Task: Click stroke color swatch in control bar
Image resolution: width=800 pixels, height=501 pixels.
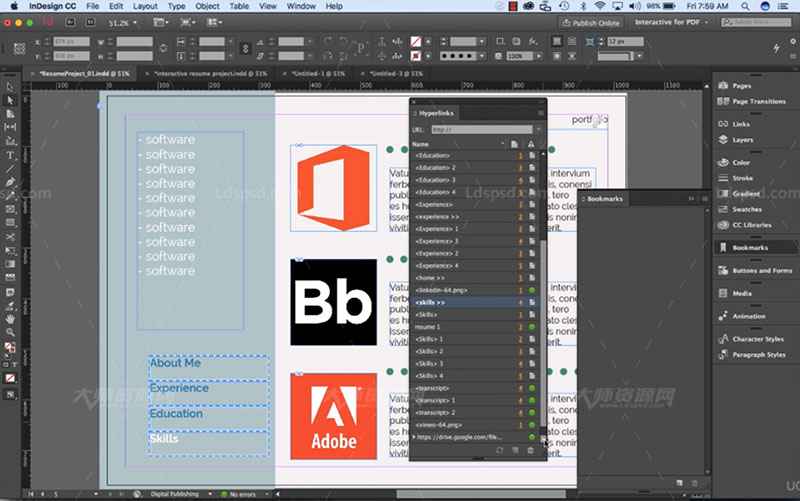Action: point(416,56)
